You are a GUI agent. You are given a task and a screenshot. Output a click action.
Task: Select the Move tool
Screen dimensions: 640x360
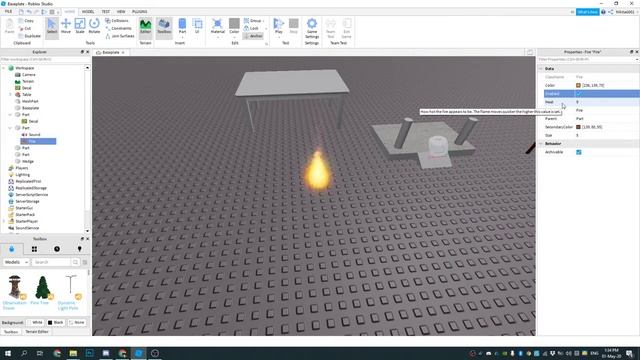[66, 26]
